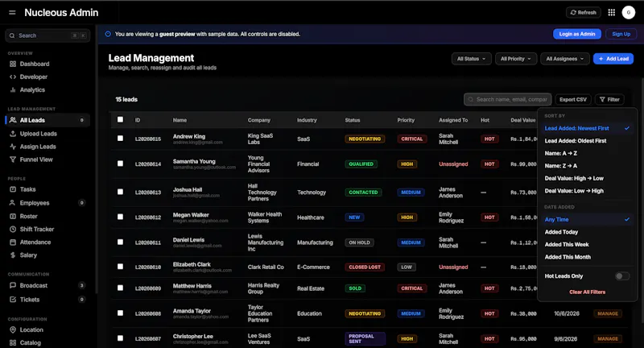Sort by Name: A → Z
Screen dimensions: 644x348
(x=587, y=153)
